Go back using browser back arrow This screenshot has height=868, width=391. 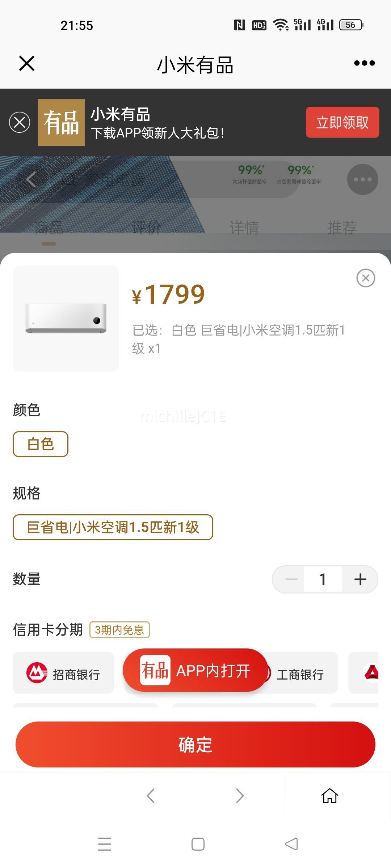[151, 796]
